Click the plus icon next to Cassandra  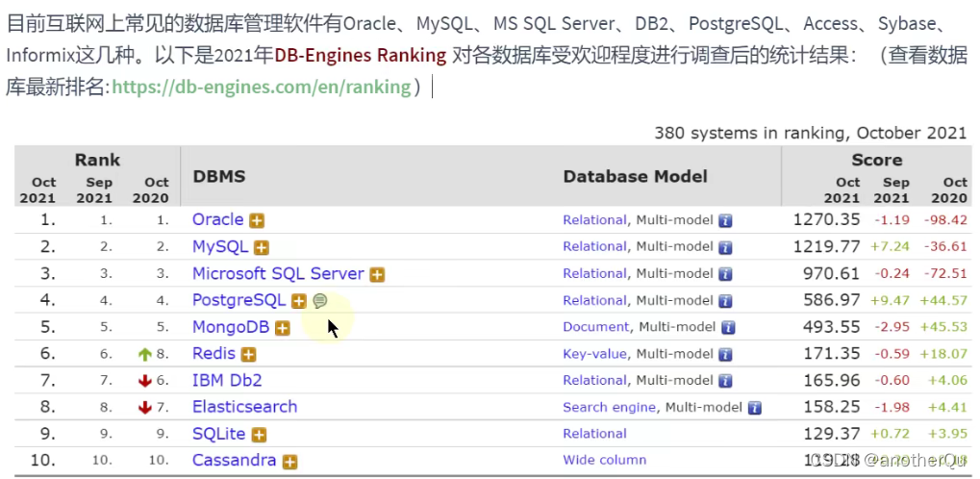[x=289, y=462]
